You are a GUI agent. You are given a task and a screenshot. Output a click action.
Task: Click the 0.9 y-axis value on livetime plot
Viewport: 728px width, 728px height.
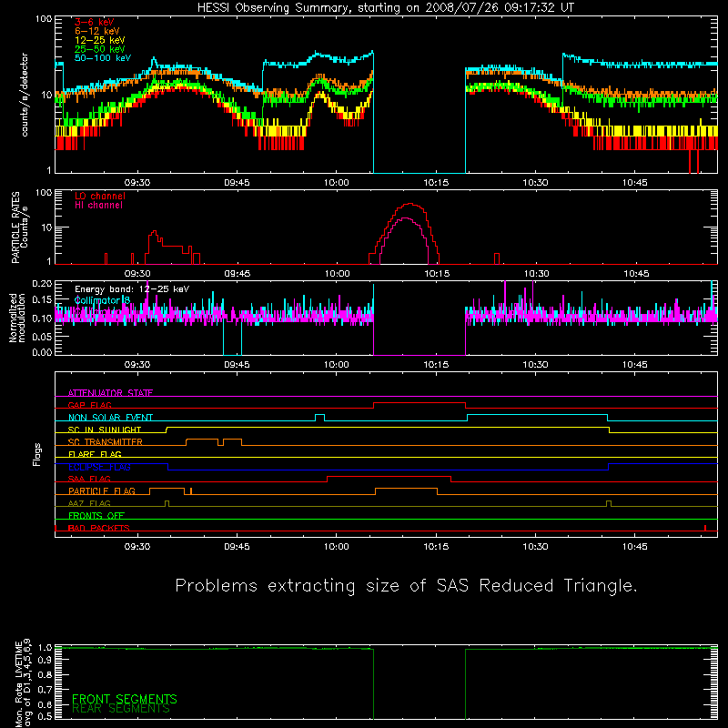pos(45,659)
